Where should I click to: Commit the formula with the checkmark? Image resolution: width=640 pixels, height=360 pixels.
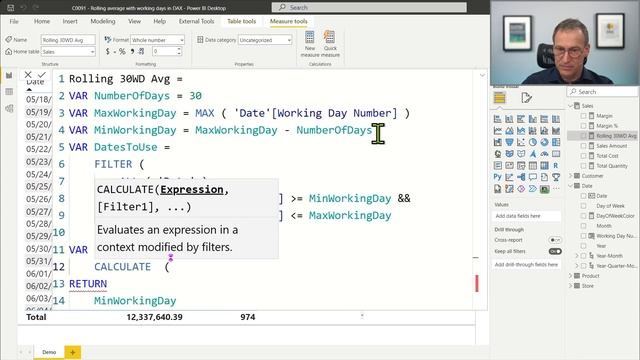click(x=42, y=74)
